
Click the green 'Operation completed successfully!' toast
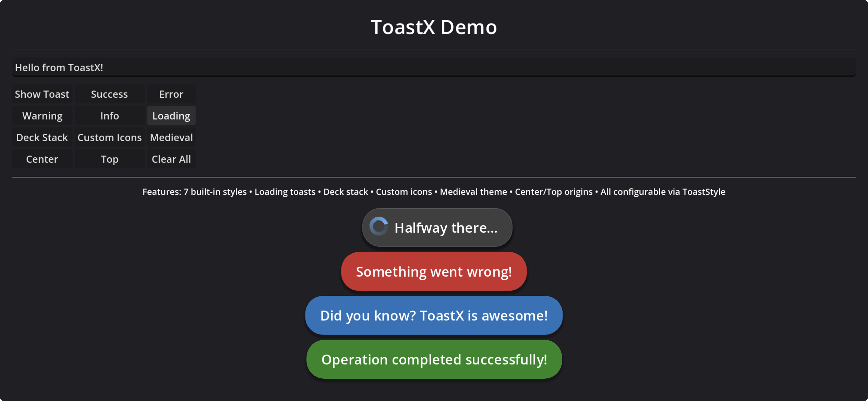[434, 360]
